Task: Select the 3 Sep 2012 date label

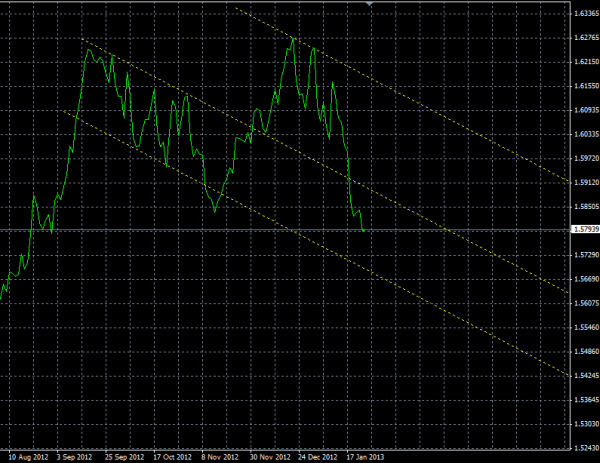Action: tap(75, 457)
